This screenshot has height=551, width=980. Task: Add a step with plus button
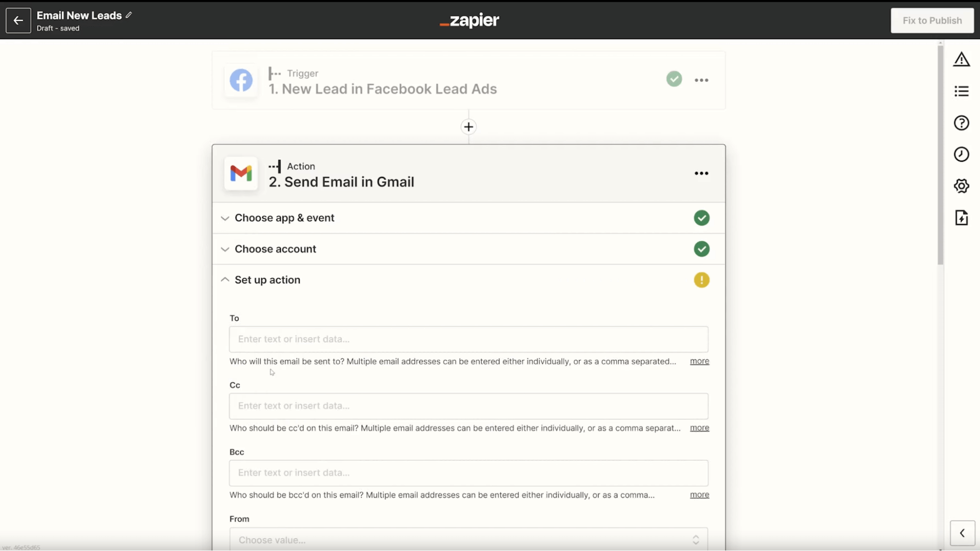pyautogui.click(x=468, y=127)
